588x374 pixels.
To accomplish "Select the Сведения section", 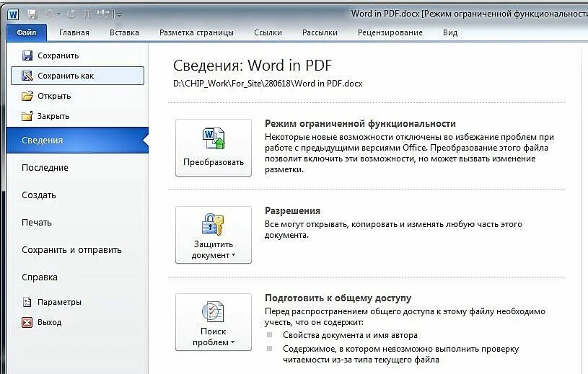I will (x=77, y=140).
